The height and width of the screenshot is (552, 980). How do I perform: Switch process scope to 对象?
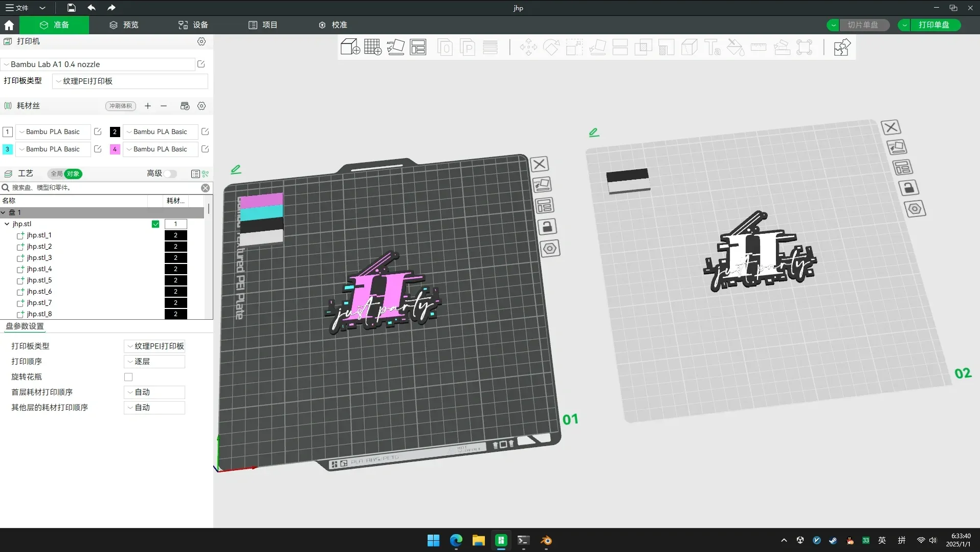(x=73, y=174)
